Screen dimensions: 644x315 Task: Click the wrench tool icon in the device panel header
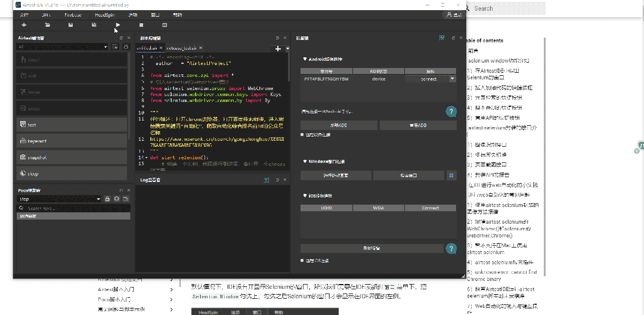pyautogui.click(x=442, y=38)
